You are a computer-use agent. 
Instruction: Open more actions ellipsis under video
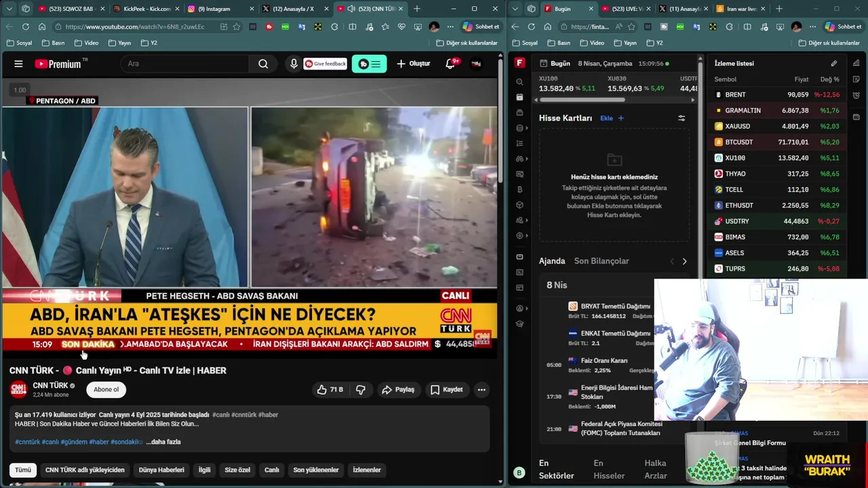pyautogui.click(x=481, y=390)
